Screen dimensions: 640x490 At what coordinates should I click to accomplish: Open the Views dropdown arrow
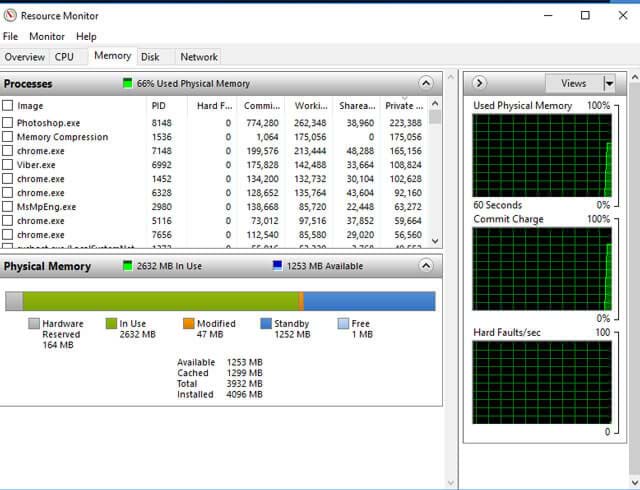(608, 83)
